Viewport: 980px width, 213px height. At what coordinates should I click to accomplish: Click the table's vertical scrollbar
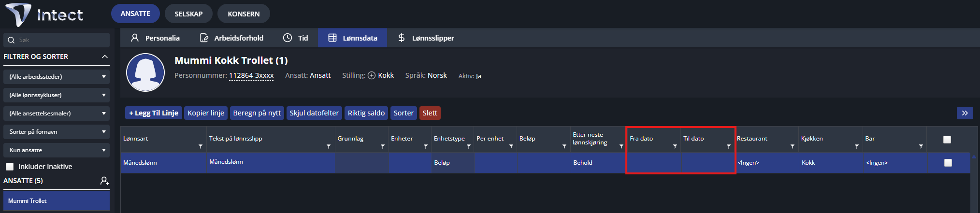coord(975,183)
